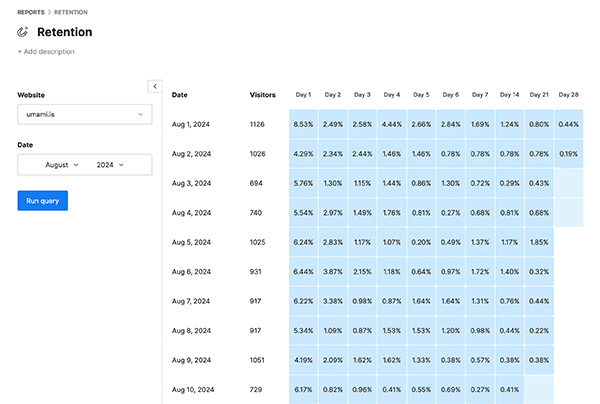Go to REPORTS in the breadcrumb
Viewport: 600px width, 404px height.
pos(34,12)
